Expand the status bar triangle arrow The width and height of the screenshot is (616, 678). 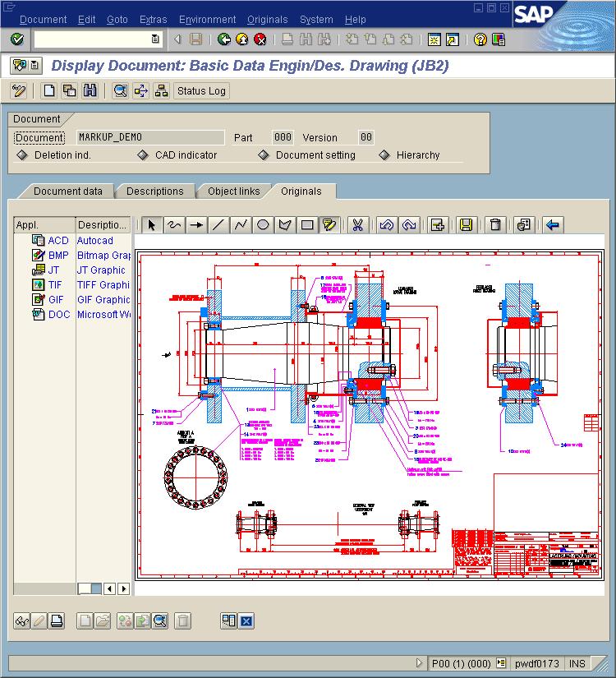point(420,663)
